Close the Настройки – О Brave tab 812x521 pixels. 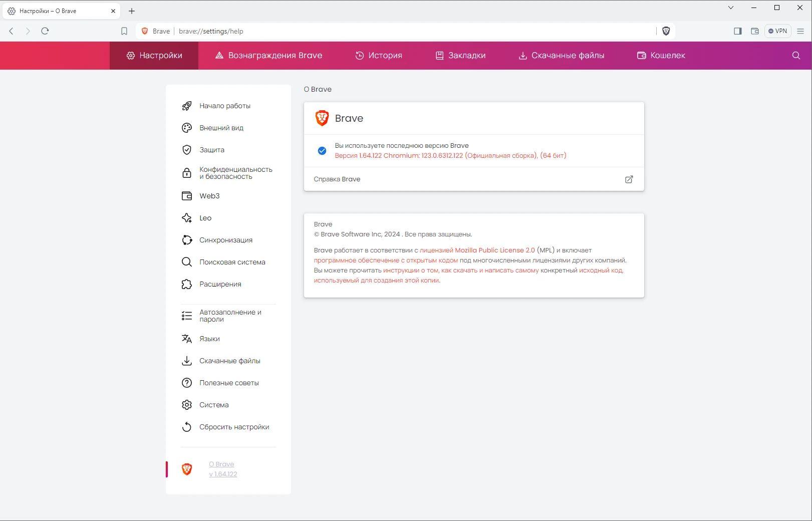113,11
